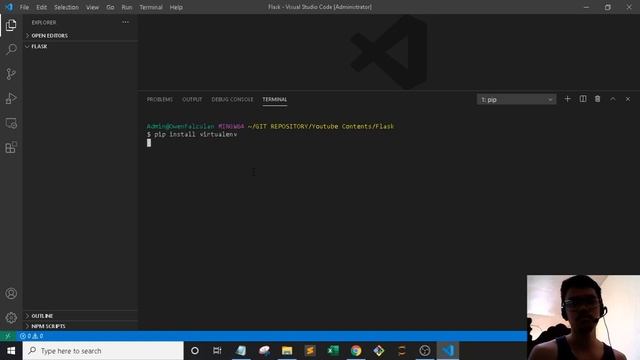Viewport: 640px width, 360px height.
Task: Open Google Chrome icon on taskbar
Action: (x=356, y=351)
